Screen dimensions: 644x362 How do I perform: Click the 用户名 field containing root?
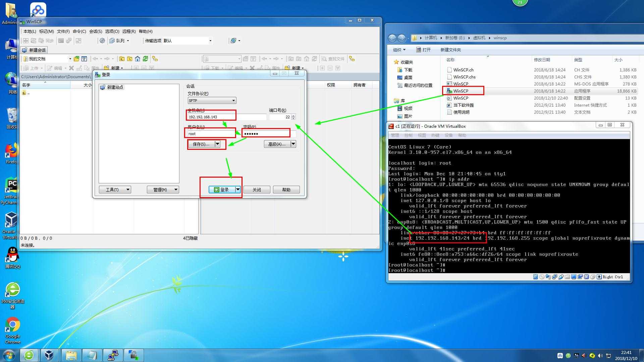point(211,134)
